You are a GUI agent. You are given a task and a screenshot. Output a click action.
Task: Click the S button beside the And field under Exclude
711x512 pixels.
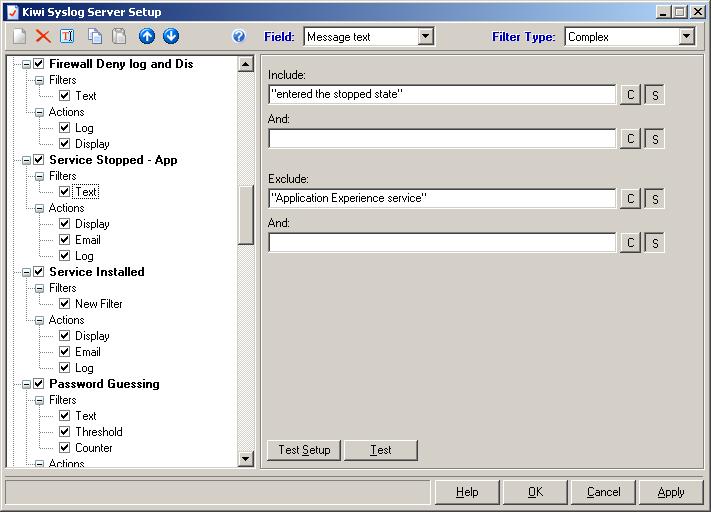[655, 243]
